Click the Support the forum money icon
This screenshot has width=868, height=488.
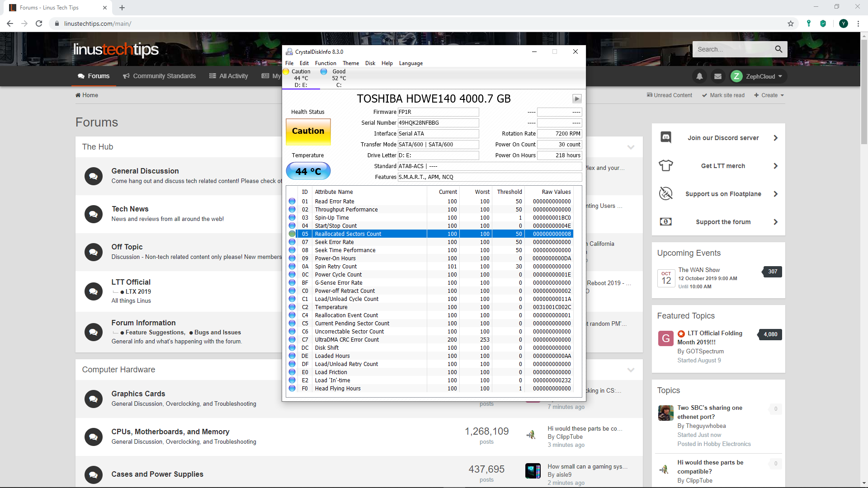click(666, 221)
